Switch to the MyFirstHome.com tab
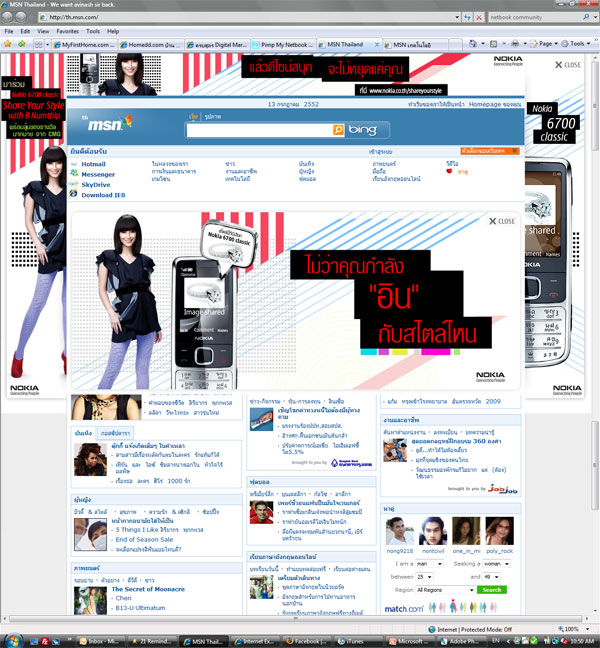This screenshot has height=648, width=600. (85, 45)
